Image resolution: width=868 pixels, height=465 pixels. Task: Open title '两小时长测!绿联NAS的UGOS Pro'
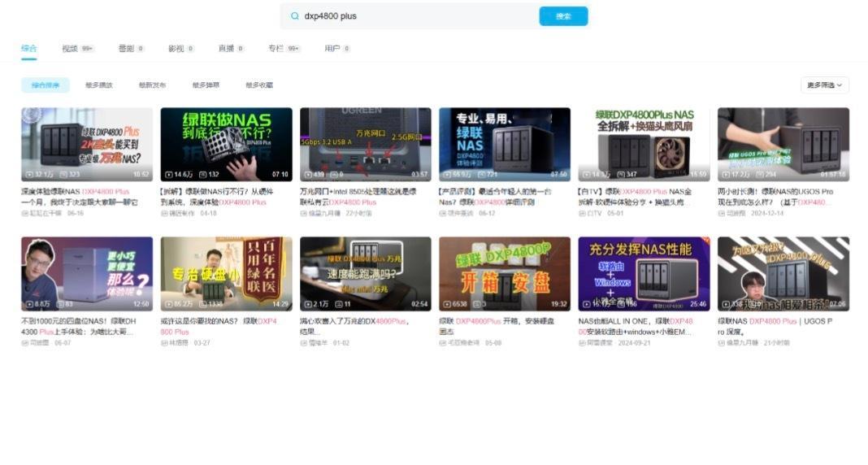click(775, 197)
